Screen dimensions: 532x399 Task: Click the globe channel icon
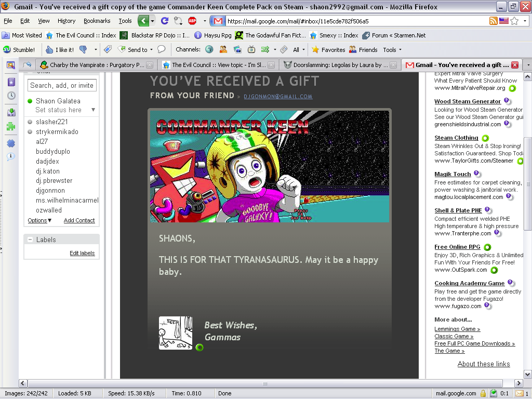[x=209, y=49]
